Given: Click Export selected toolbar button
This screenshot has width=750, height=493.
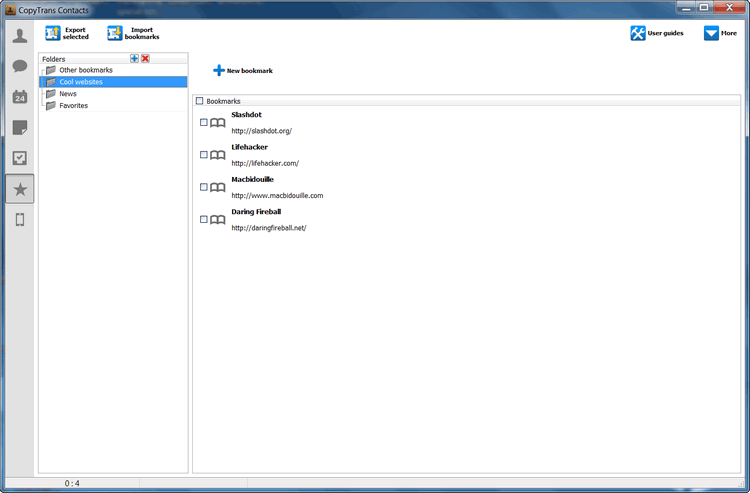Looking at the screenshot, I should pyautogui.click(x=67, y=33).
